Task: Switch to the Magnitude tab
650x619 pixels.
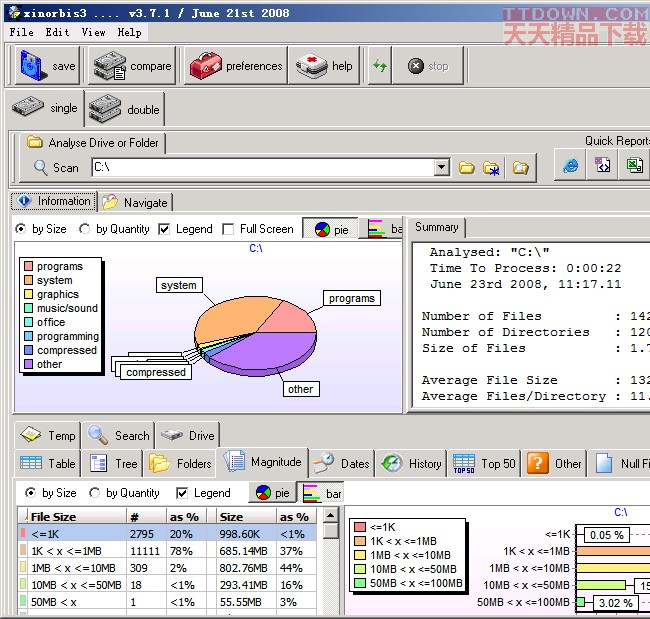Action: point(262,461)
